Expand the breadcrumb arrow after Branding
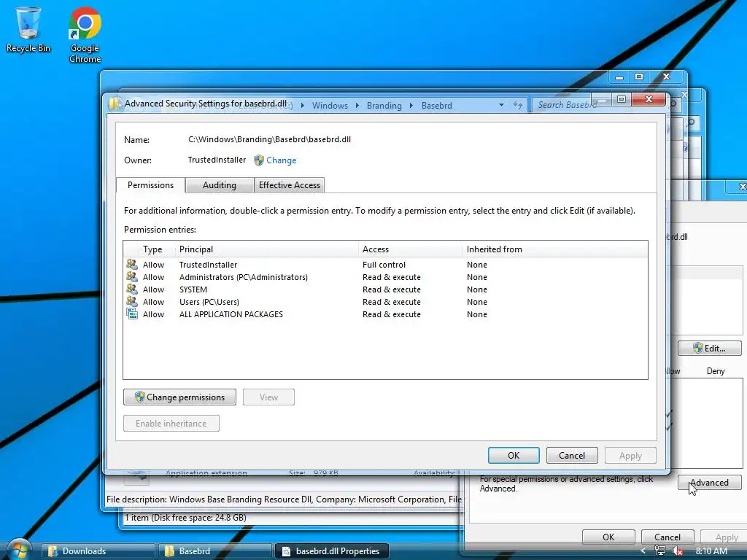 pos(411,106)
